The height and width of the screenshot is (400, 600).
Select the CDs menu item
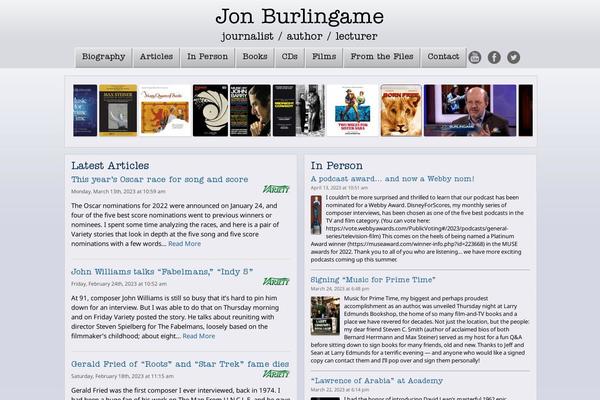click(290, 57)
